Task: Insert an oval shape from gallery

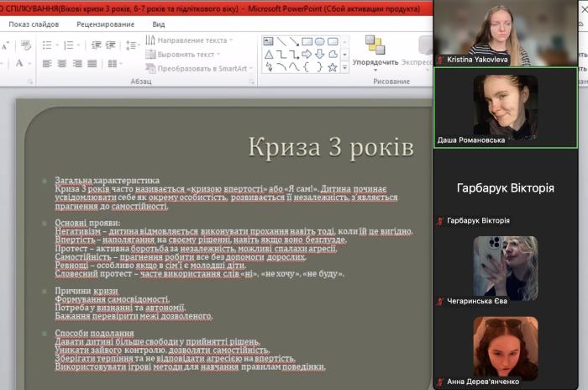Action: click(x=320, y=41)
